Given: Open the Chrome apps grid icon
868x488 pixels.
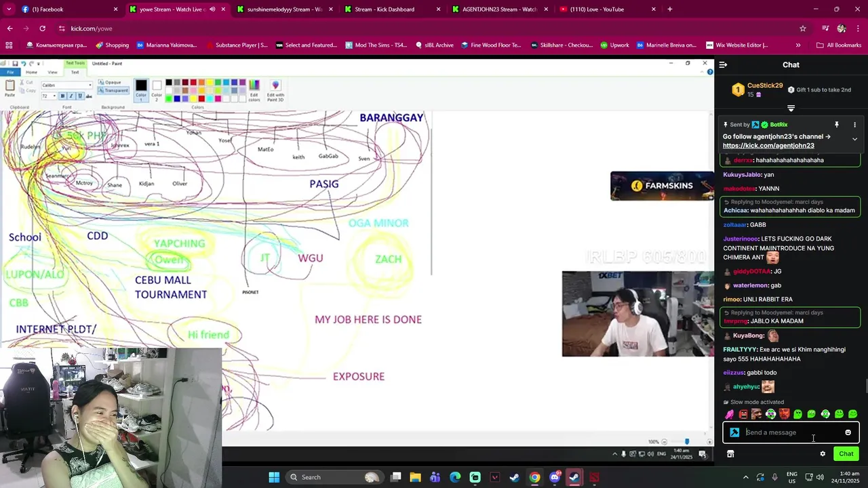Looking at the screenshot, I should click(9, 45).
